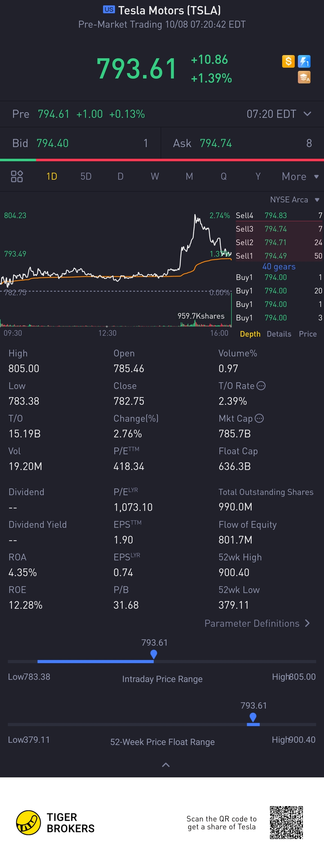Tap the Mkt Cap value 785.7B
This screenshot has height=868, width=324.
click(x=235, y=434)
